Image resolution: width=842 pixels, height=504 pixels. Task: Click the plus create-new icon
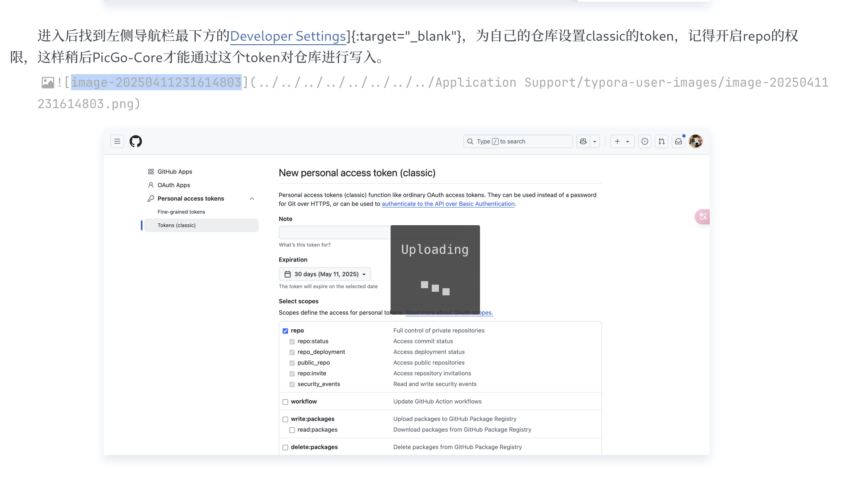[617, 141]
